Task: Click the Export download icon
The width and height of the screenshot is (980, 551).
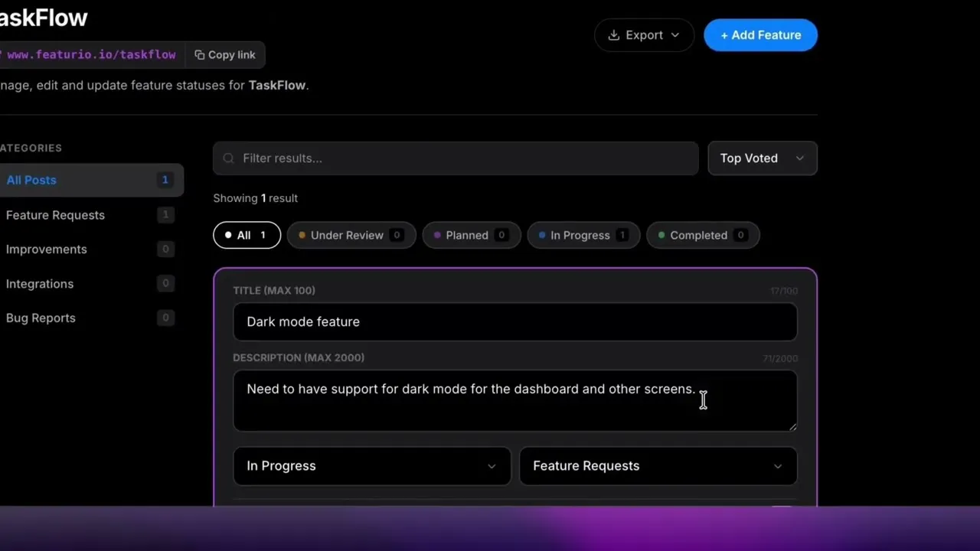Action: (613, 35)
